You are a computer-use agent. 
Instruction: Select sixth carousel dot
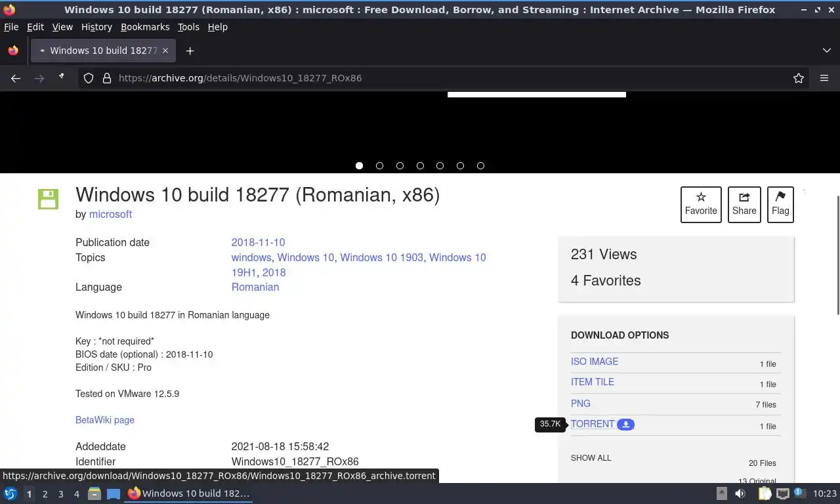tap(460, 165)
